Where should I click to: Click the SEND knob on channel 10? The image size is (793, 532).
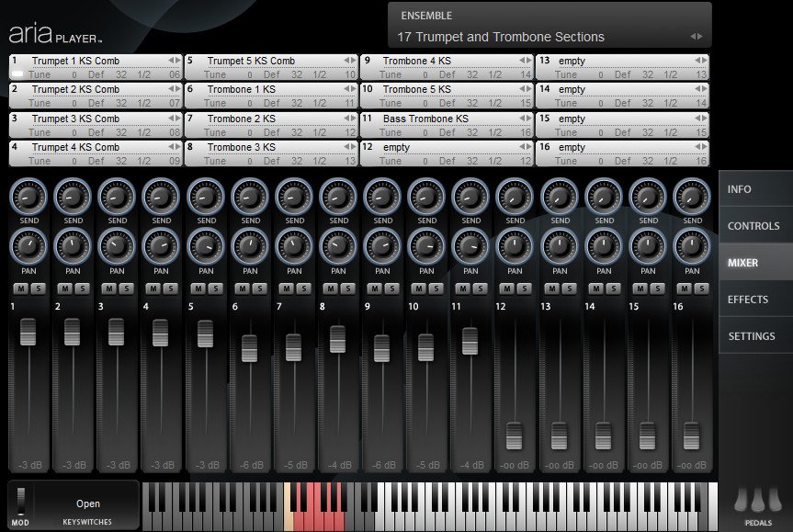pyautogui.click(x=426, y=197)
